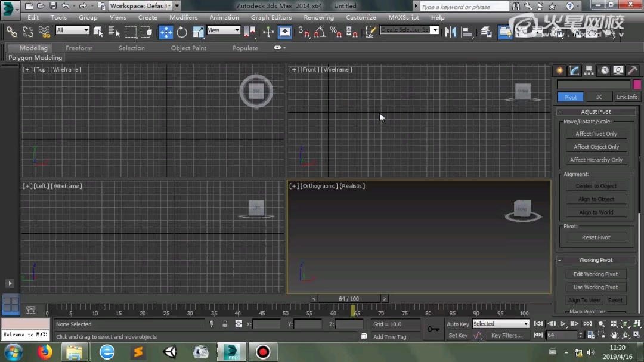644x362 pixels.
Task: Toggle Keyboard Shortcut Override button
Action: [x=284, y=32]
